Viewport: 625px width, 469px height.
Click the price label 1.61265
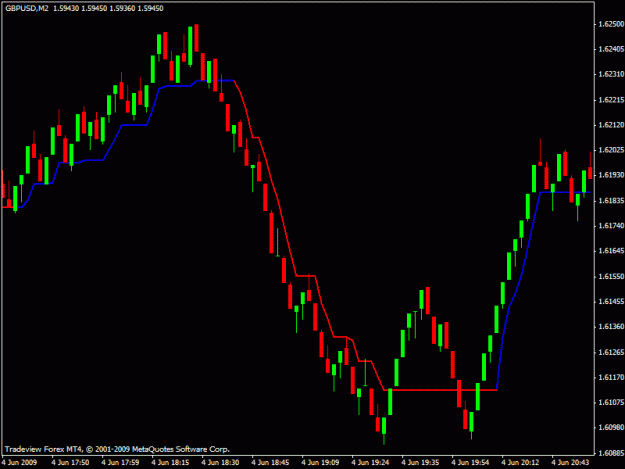click(x=611, y=352)
